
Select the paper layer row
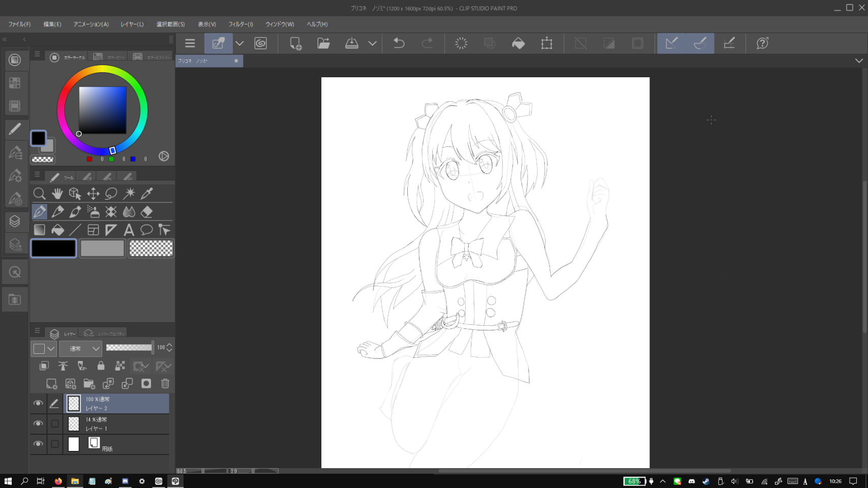[x=122, y=444]
